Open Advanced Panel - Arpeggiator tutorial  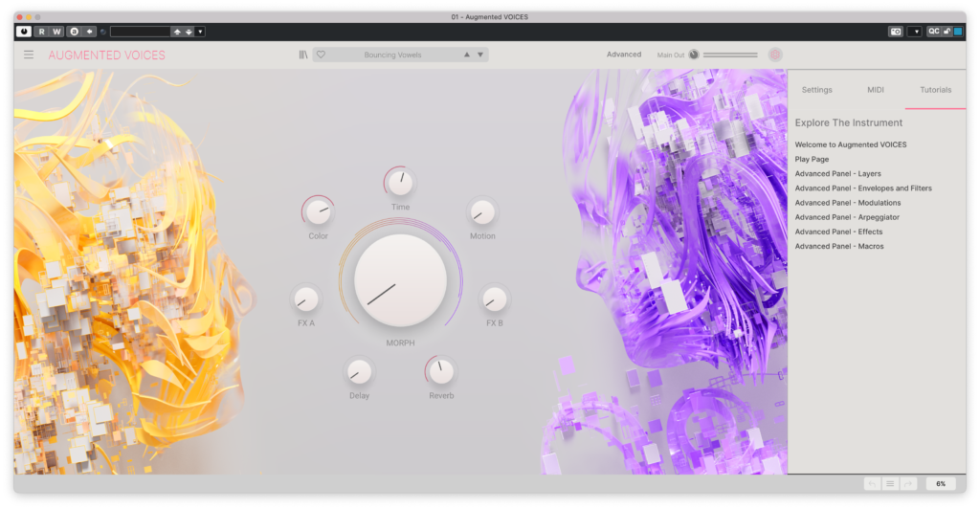pos(847,217)
